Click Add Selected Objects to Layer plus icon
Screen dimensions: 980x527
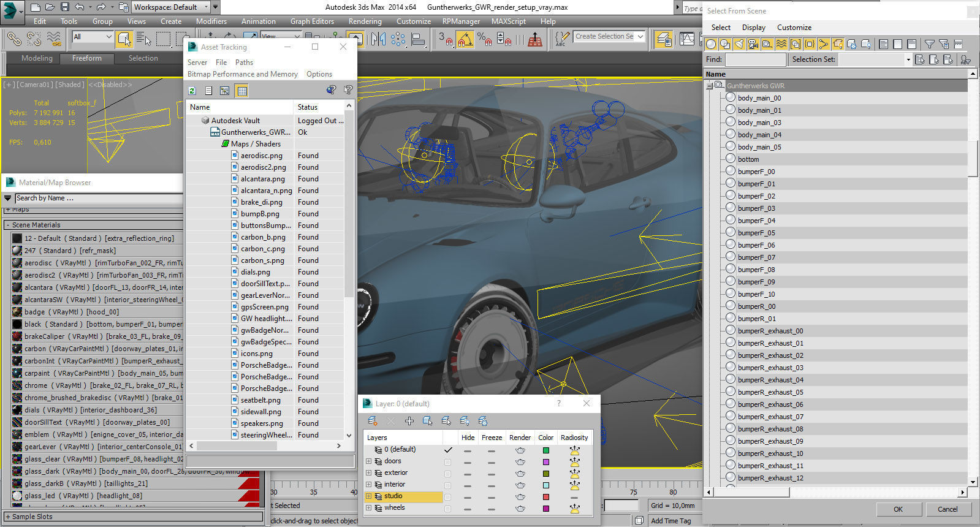(x=409, y=421)
